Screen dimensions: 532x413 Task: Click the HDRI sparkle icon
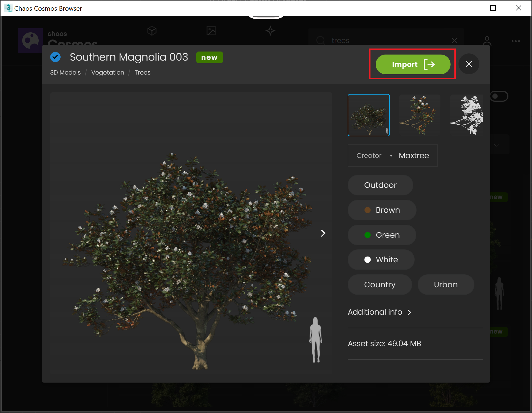(x=270, y=31)
